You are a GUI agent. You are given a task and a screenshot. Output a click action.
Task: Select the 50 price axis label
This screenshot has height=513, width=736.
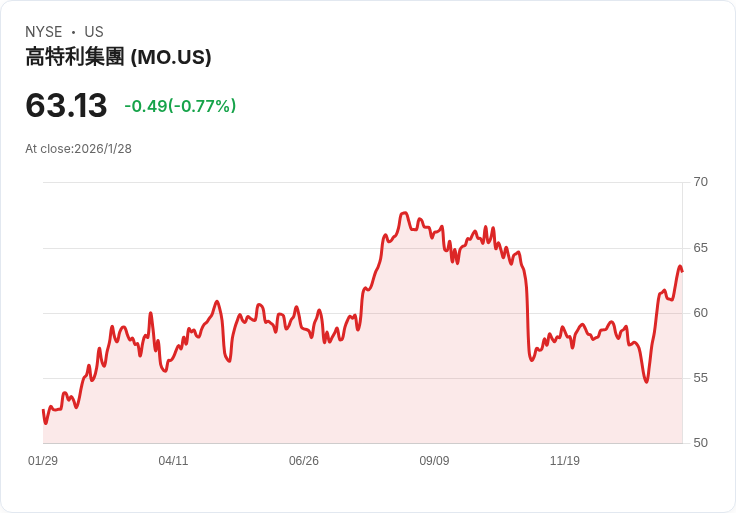[701, 443]
